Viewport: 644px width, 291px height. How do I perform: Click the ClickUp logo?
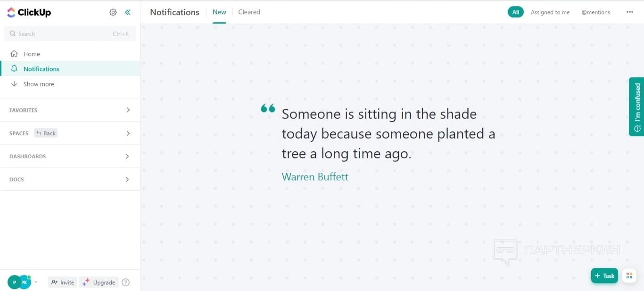[x=29, y=13]
